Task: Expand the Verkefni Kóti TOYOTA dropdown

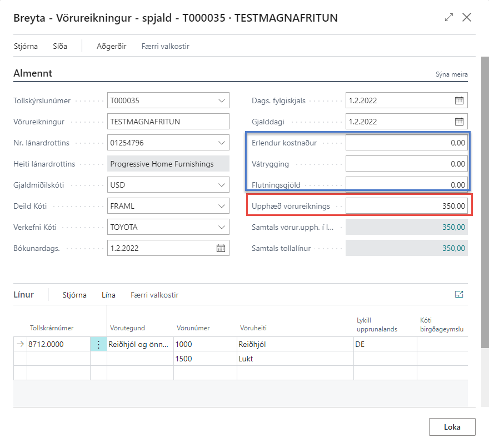Action: 221,227
